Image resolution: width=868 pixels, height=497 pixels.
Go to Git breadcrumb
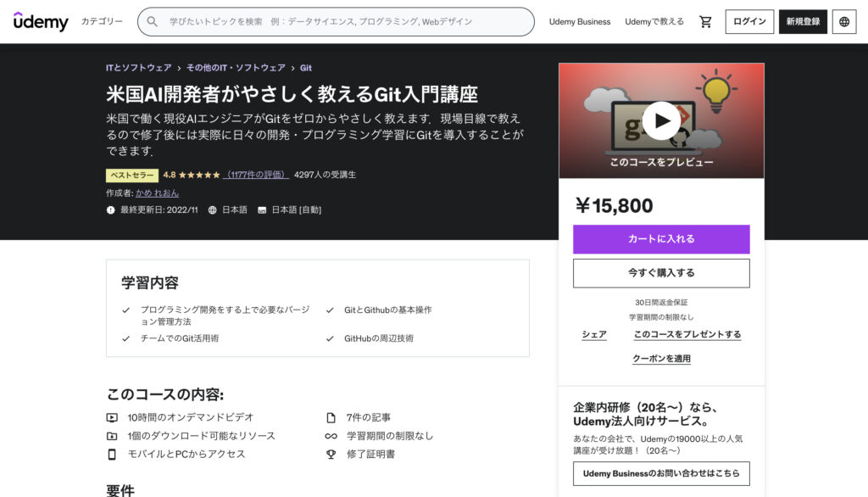pyautogui.click(x=305, y=68)
